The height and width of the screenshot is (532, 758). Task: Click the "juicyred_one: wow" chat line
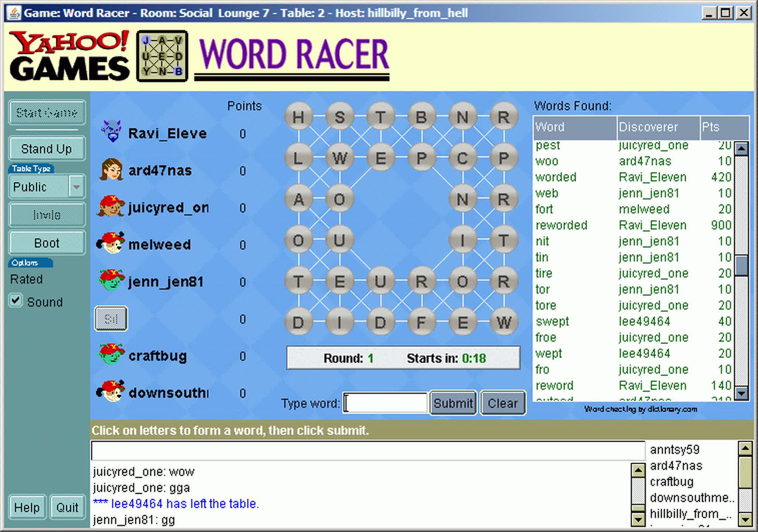point(144,472)
